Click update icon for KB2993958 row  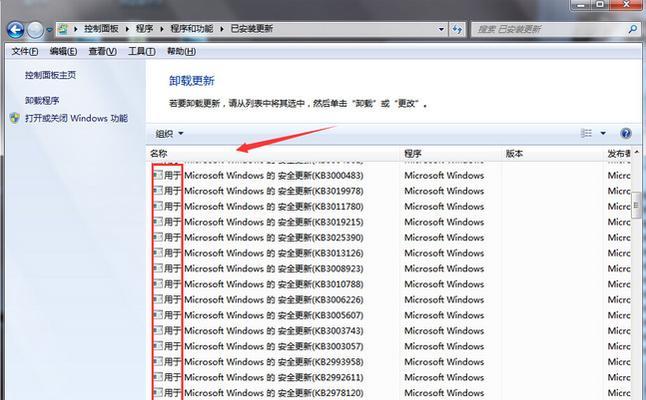[x=158, y=362]
